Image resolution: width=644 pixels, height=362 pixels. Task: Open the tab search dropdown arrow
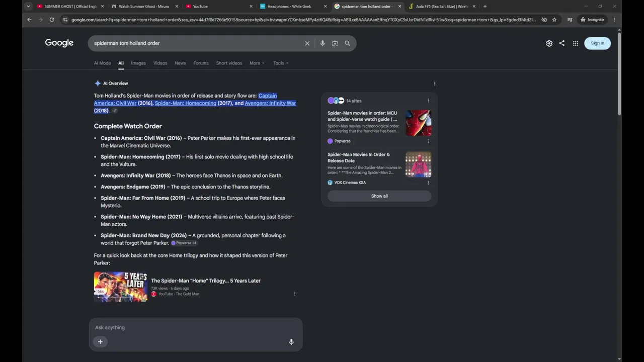pos(28,7)
